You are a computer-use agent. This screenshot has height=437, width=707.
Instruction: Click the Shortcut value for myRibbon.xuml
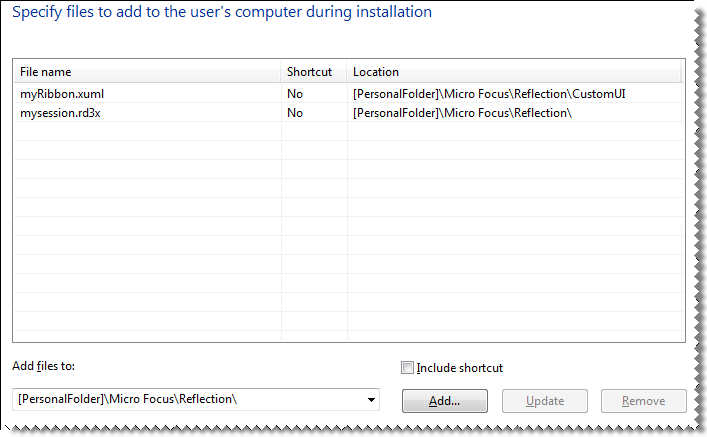295,93
